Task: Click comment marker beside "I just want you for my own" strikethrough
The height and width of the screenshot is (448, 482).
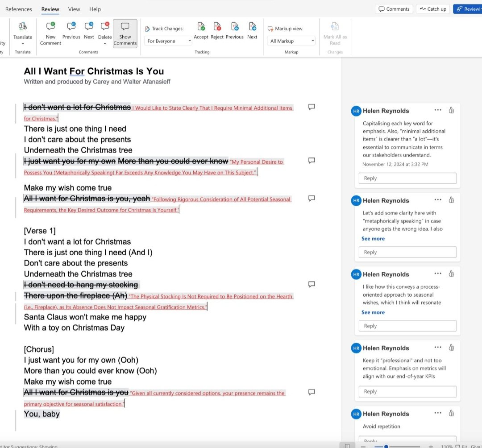Action: coord(312,160)
